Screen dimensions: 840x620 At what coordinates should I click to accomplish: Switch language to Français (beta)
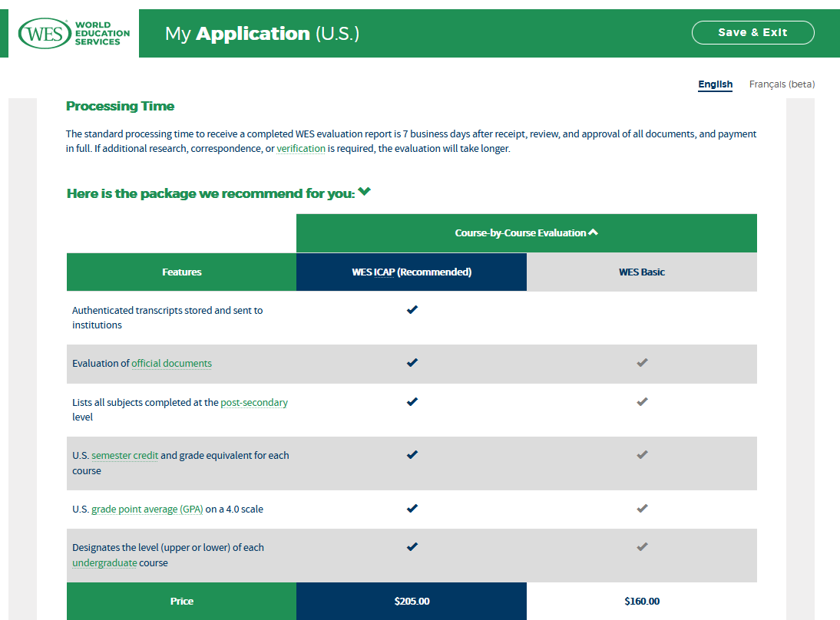tap(782, 84)
